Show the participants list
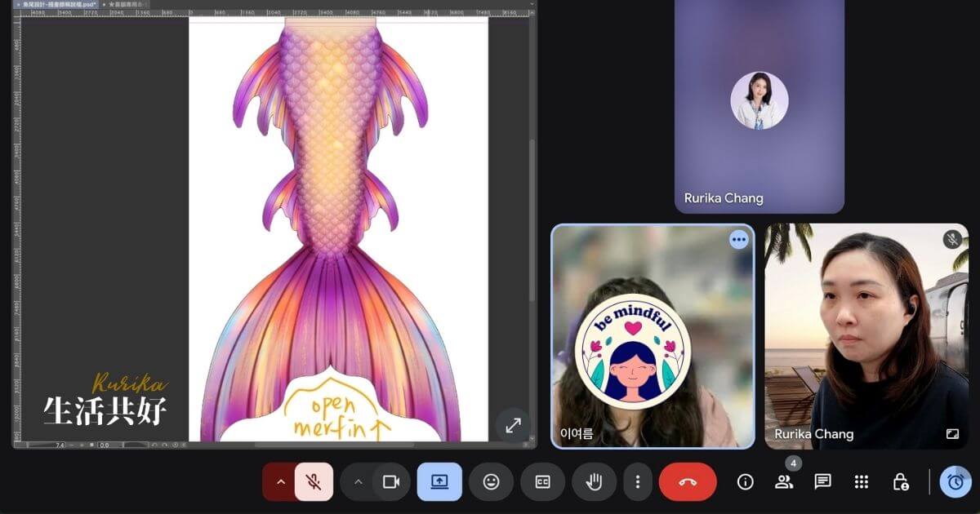This screenshot has height=514, width=980. [784, 481]
